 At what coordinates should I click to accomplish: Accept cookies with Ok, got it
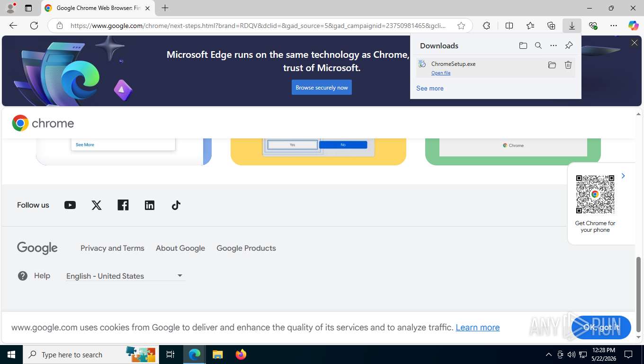601,328
